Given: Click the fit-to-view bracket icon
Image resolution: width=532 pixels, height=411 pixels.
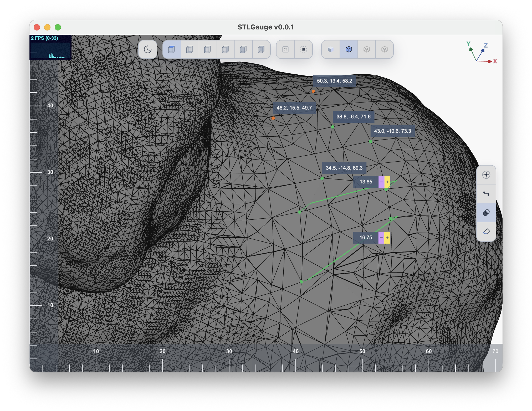Looking at the screenshot, I should pyautogui.click(x=285, y=49).
